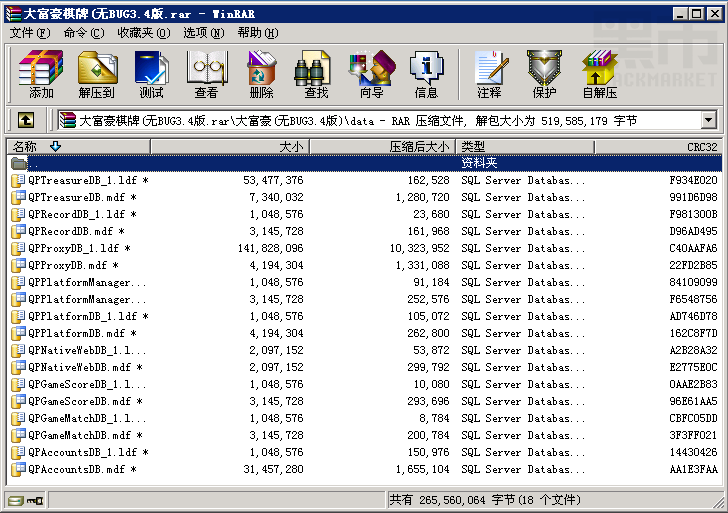Click CRC32 value 3F3FF021

(x=693, y=435)
